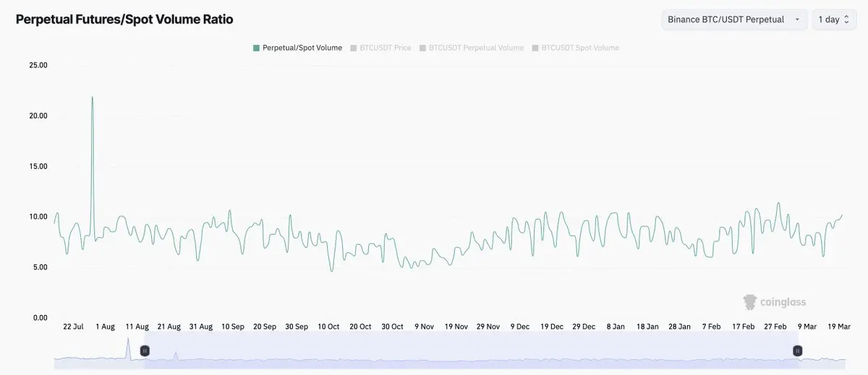
Task: Enable the BTCUSDT Spot Volume series
Action: 580,48
